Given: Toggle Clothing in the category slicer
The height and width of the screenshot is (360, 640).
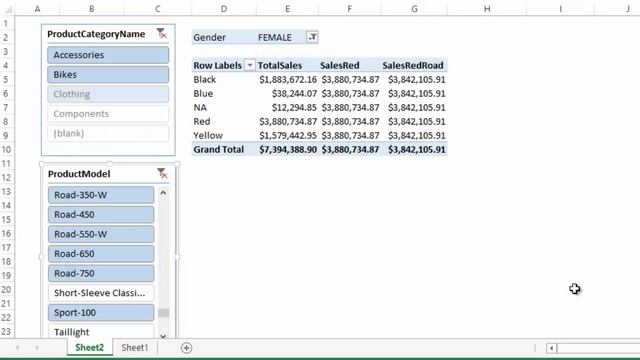Looking at the screenshot, I should pyautogui.click(x=108, y=94).
